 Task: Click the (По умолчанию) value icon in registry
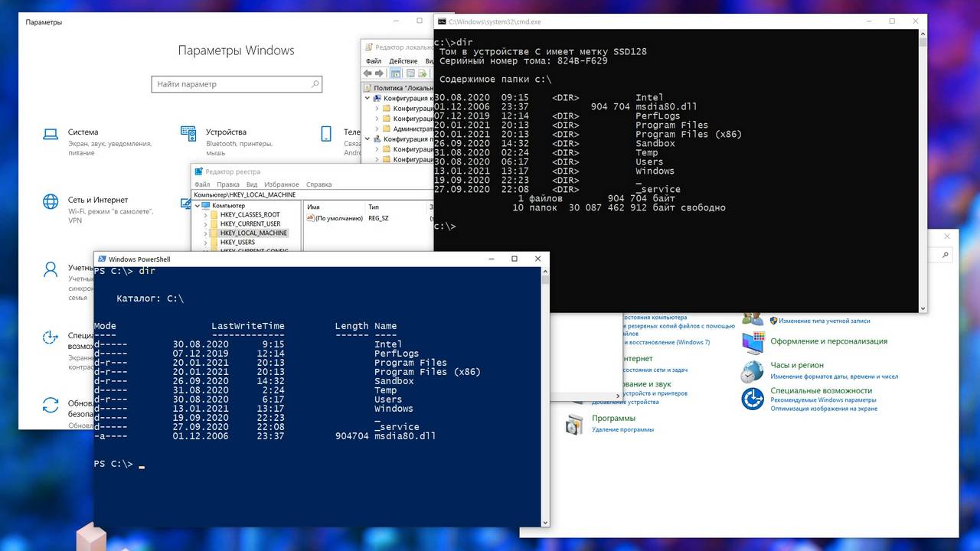310,218
